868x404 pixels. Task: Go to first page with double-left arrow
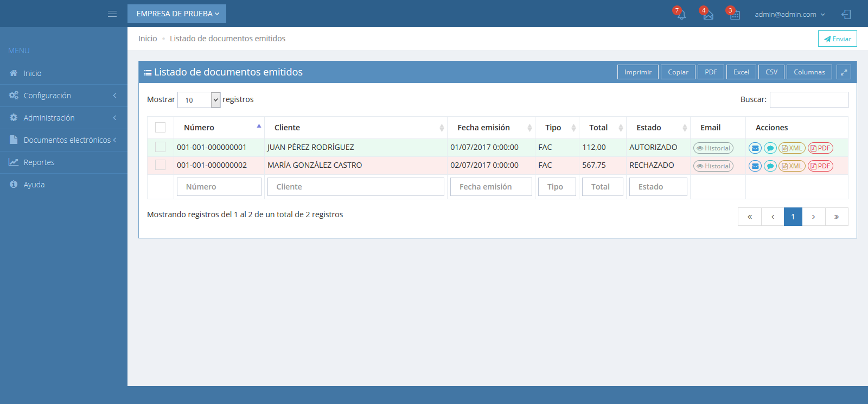[750, 217]
